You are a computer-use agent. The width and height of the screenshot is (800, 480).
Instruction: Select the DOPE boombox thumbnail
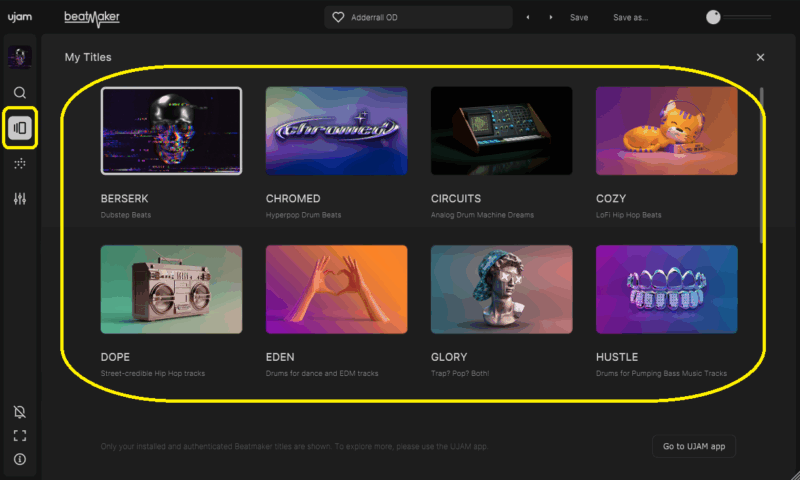[x=171, y=289]
